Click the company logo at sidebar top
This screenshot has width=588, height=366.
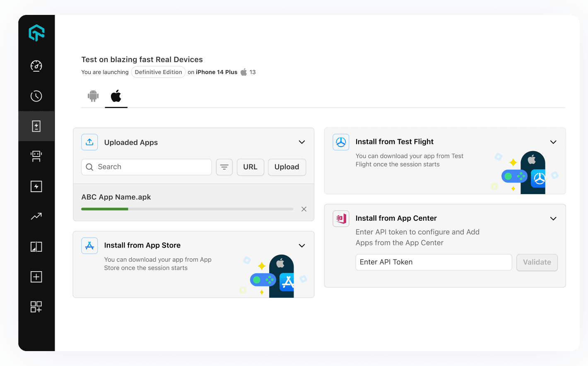[x=36, y=33]
